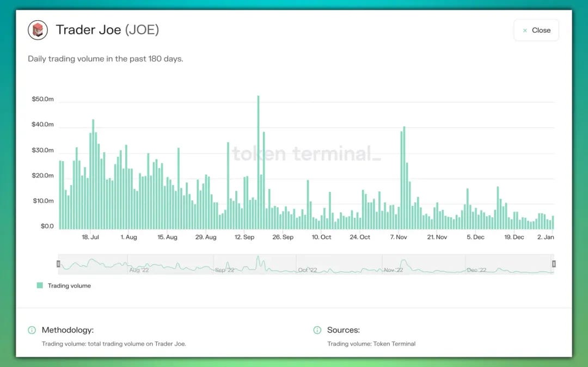Click the Methodology info icon
The image size is (588, 367).
click(x=32, y=330)
